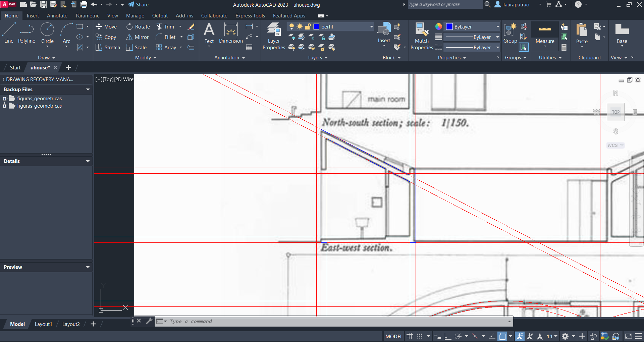The height and width of the screenshot is (342, 644).
Task: Click the Group tool
Action: [510, 33]
